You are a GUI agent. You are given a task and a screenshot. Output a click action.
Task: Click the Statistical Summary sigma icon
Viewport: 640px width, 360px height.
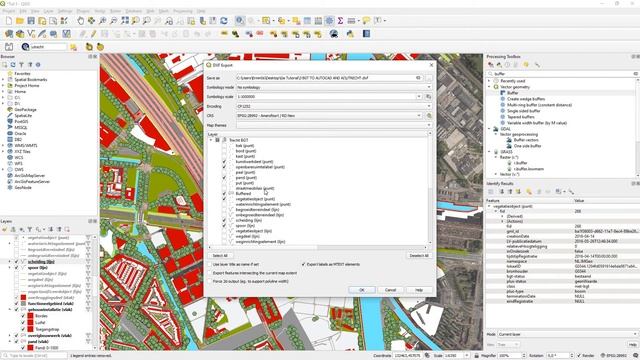point(340,20)
